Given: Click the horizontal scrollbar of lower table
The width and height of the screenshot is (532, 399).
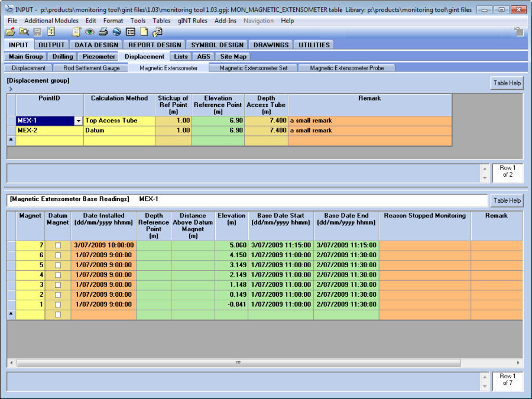Looking at the screenshot, I should (x=238, y=363).
